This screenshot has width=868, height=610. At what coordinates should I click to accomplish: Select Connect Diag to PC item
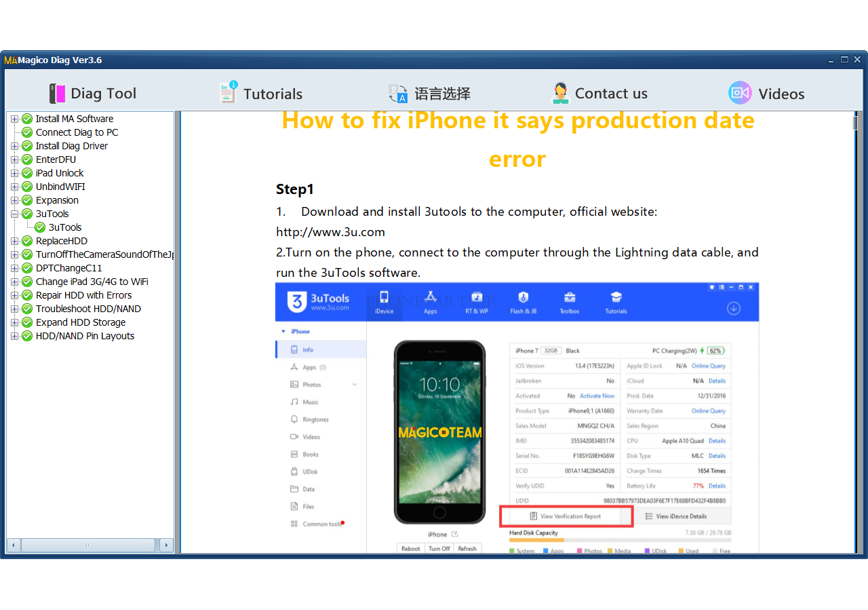77,132
